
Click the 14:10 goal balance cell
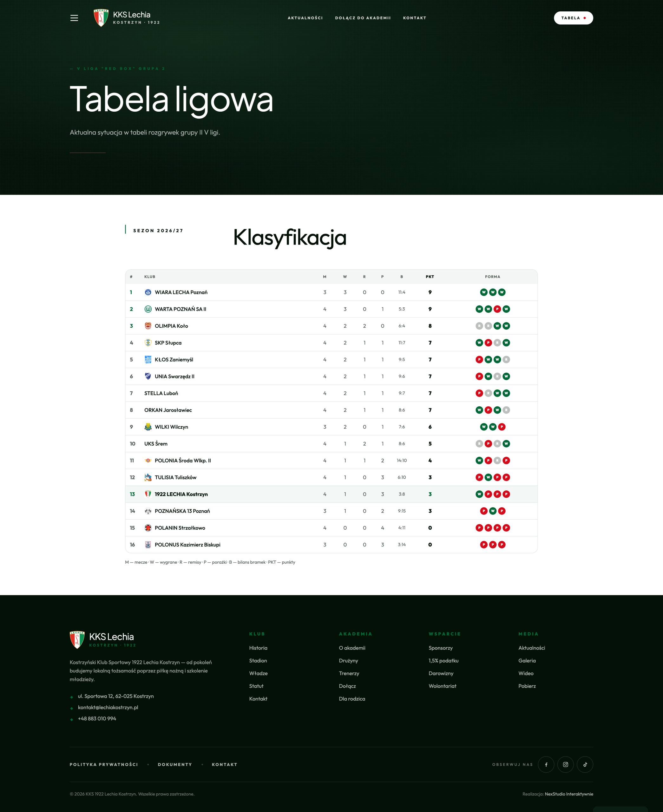[402, 461]
